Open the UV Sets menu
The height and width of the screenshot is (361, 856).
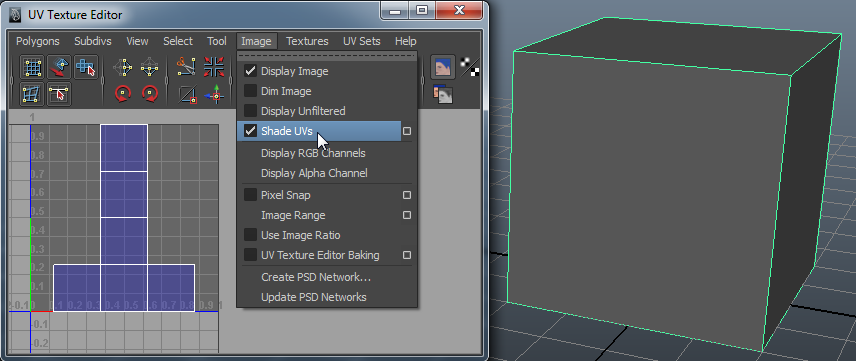[361, 41]
